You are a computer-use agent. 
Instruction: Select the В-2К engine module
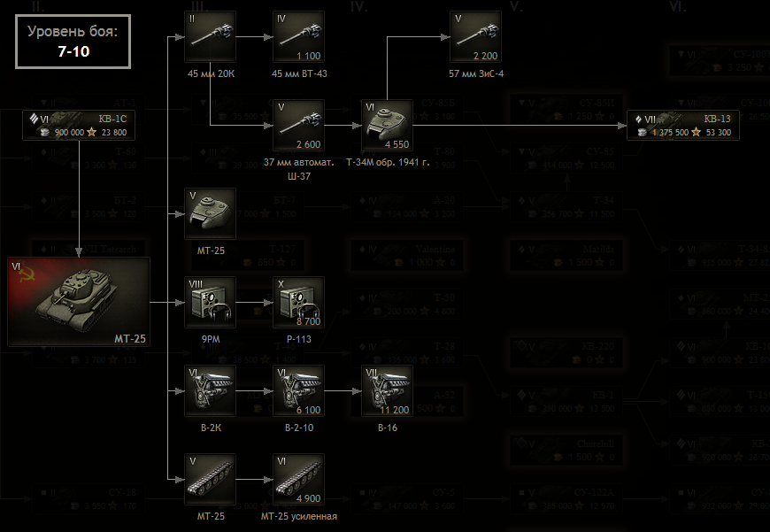pyautogui.click(x=210, y=390)
